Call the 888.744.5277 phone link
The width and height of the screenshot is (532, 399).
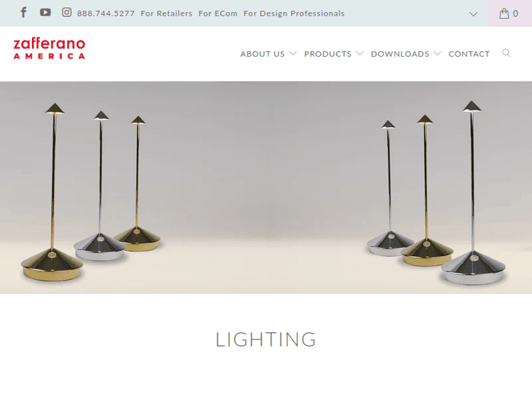pyautogui.click(x=106, y=13)
